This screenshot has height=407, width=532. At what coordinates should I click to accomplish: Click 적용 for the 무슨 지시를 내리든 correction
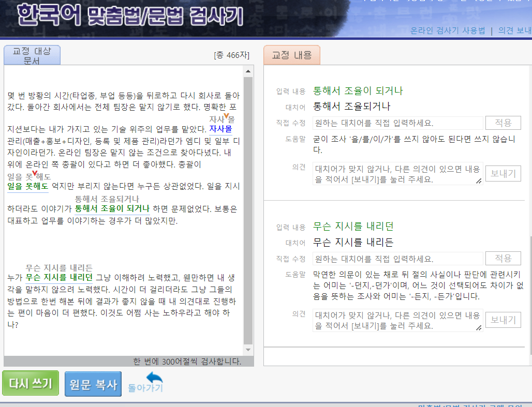click(x=503, y=259)
